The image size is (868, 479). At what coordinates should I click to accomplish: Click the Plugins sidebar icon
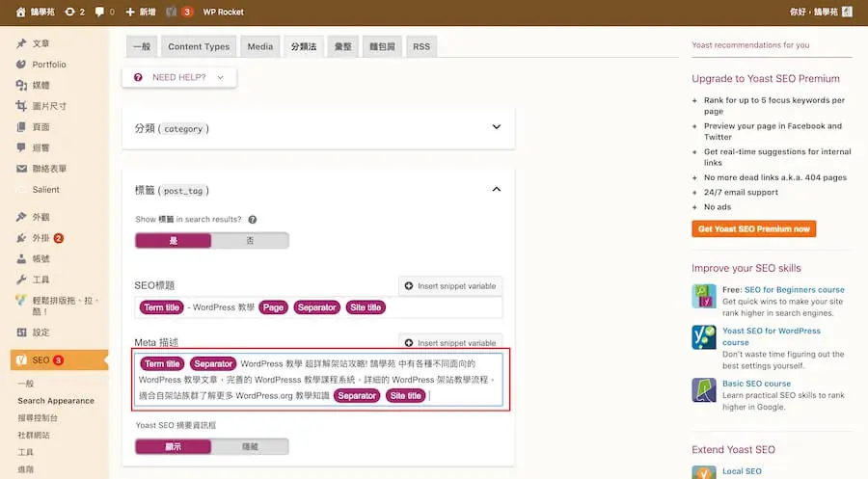pos(21,238)
